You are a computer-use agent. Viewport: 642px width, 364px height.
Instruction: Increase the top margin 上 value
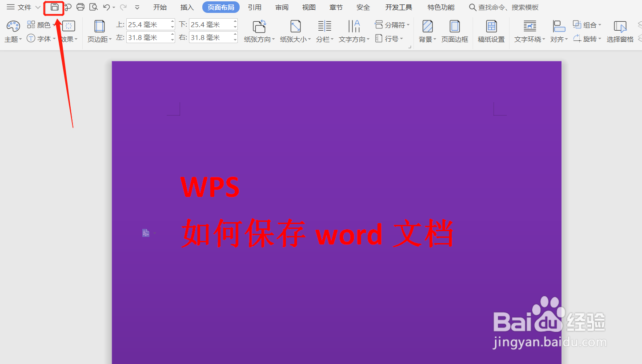click(173, 22)
